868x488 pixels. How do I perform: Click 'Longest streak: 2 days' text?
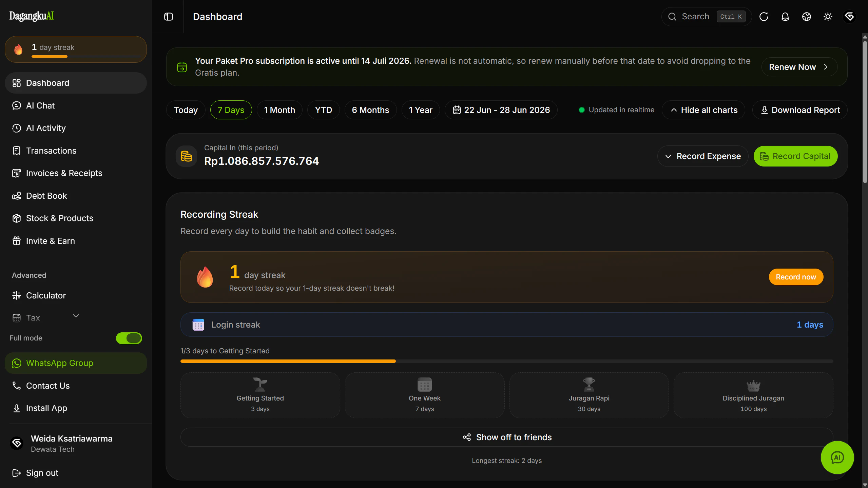(507, 461)
